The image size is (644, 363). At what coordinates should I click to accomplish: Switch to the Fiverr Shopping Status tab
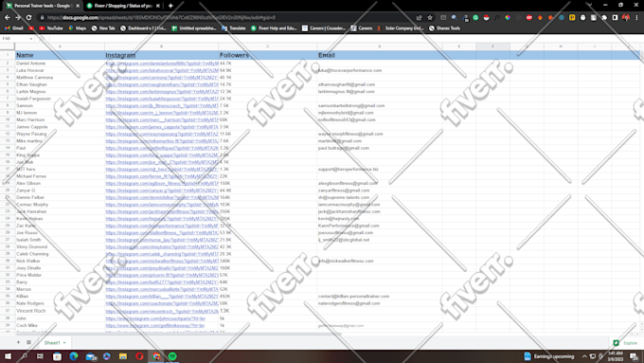pyautogui.click(x=122, y=6)
